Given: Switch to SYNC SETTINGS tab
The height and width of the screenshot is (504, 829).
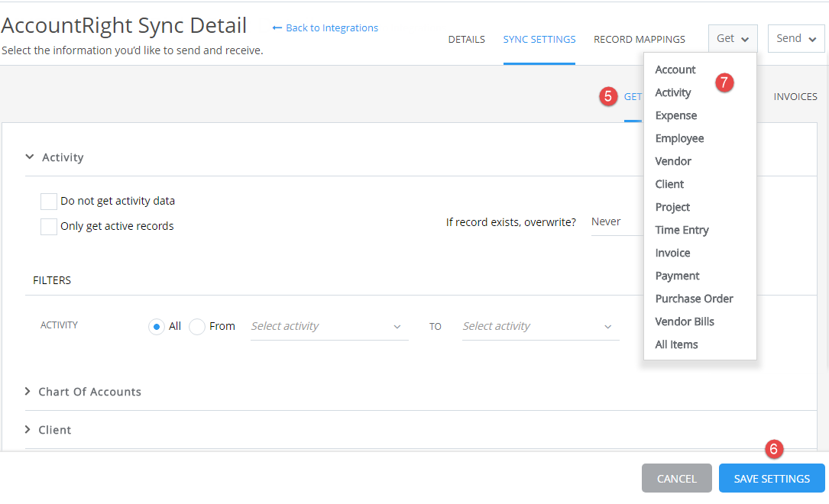Looking at the screenshot, I should pyautogui.click(x=539, y=40).
